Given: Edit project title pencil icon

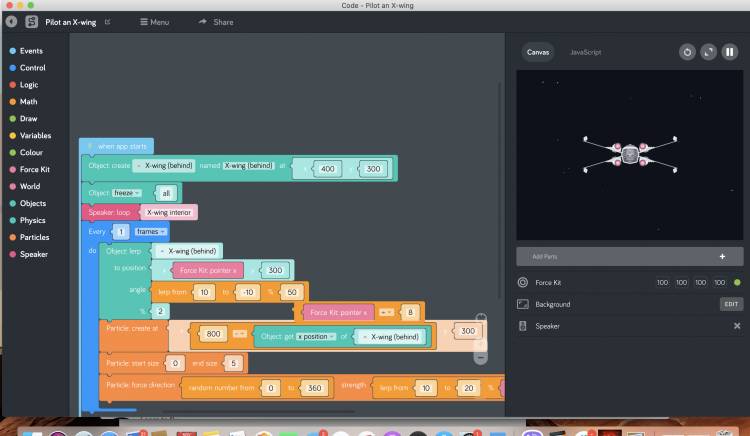Looking at the screenshot, I should point(107,22).
